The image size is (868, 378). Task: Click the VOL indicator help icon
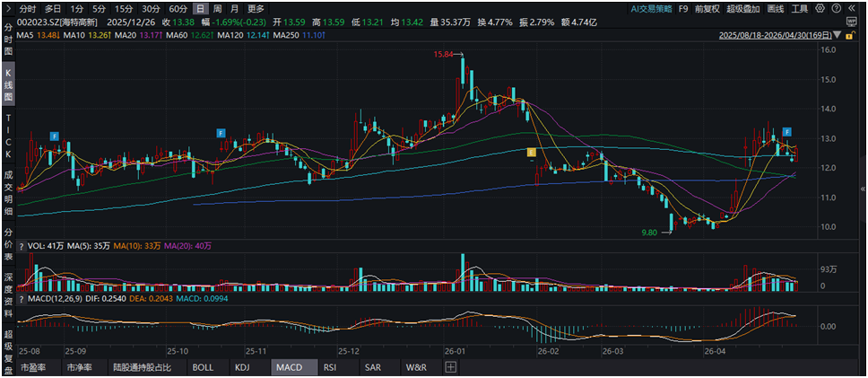click(x=21, y=246)
